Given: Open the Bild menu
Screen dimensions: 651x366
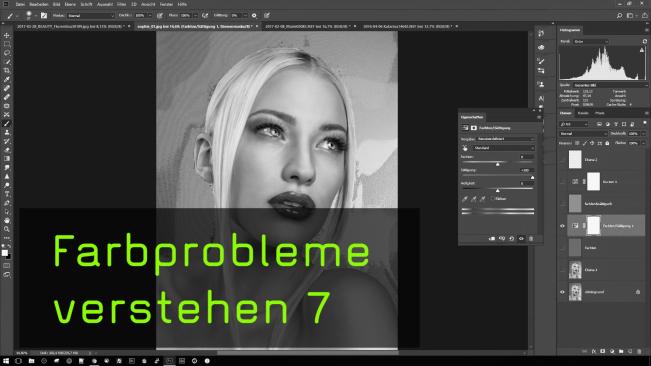Looking at the screenshot, I should (x=56, y=4).
